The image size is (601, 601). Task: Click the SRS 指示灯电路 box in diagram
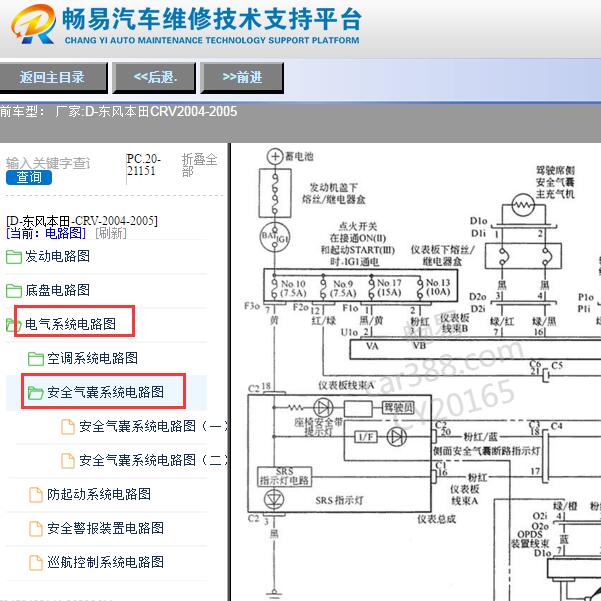point(284,476)
